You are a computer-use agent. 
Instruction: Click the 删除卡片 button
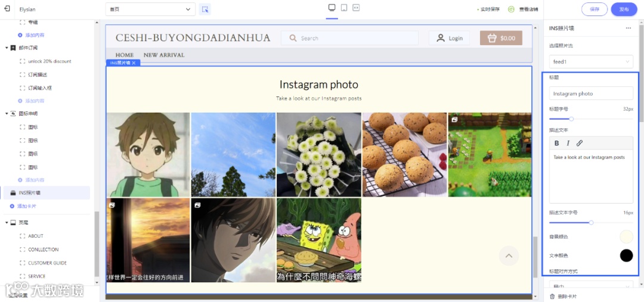[x=563, y=296]
